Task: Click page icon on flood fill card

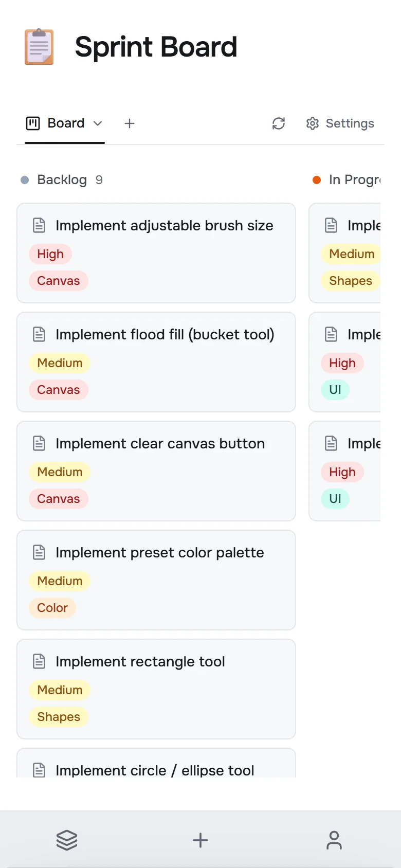Action: pyautogui.click(x=39, y=334)
